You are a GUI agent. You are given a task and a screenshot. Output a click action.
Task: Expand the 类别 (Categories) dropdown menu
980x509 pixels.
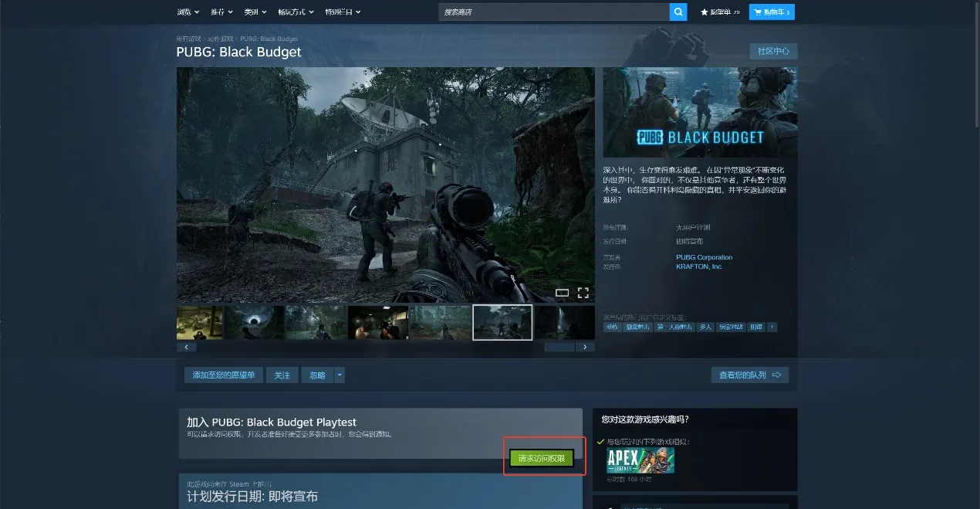[255, 12]
